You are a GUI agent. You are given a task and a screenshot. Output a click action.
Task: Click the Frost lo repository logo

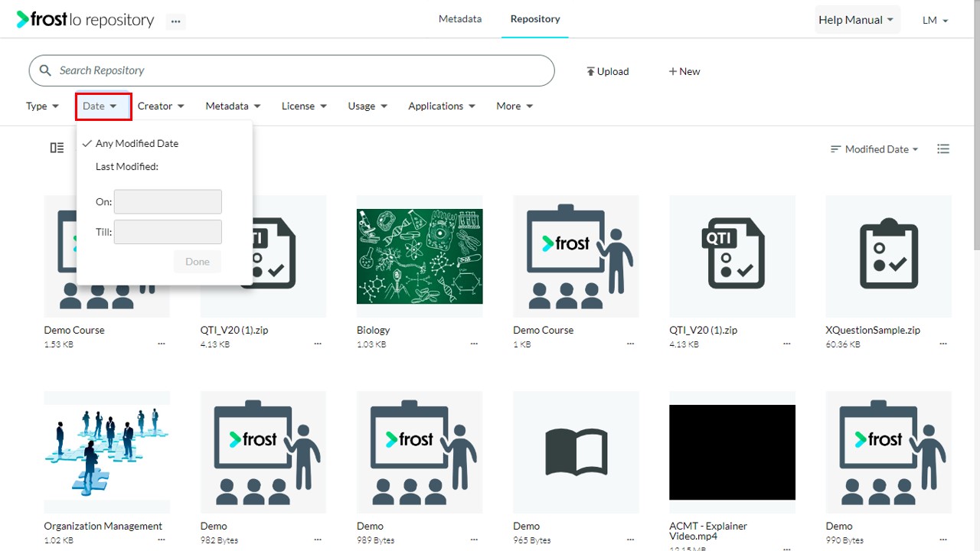(x=85, y=20)
